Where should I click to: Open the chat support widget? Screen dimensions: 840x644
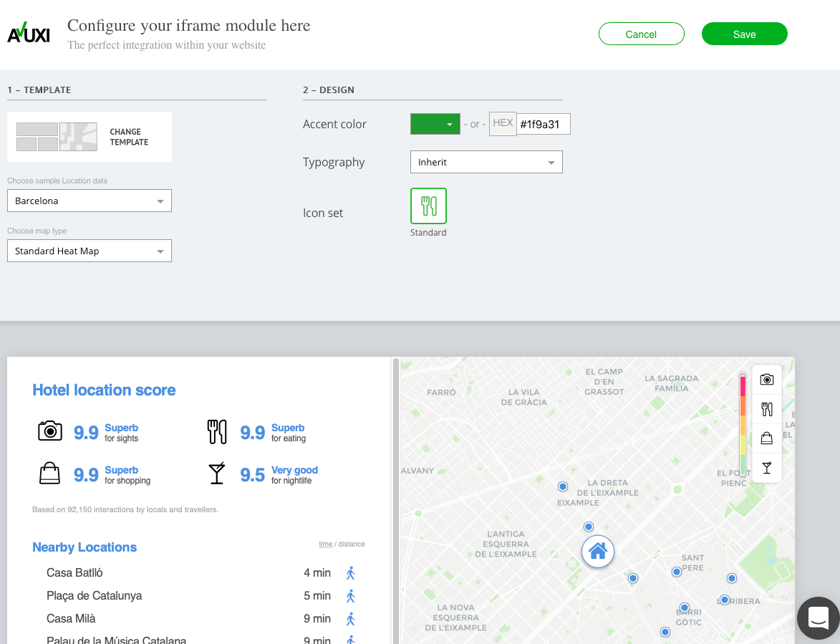click(x=818, y=617)
